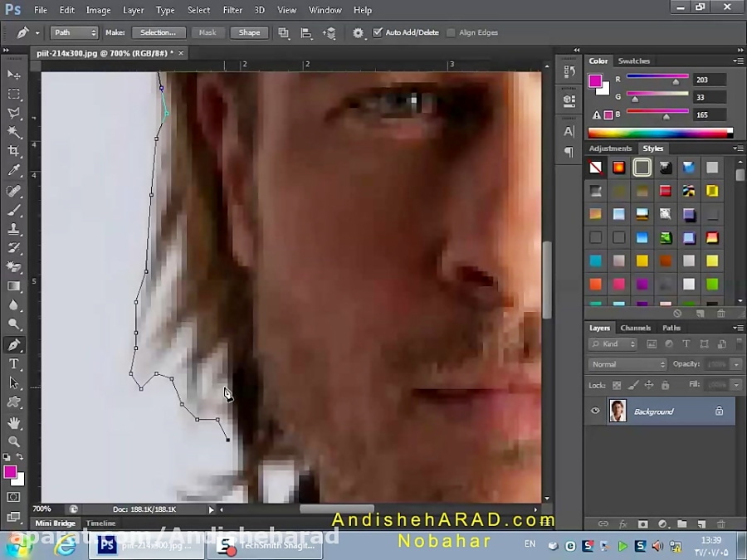The height and width of the screenshot is (560, 747).
Task: Select the Rectangular Marquee tool
Action: 14,94
